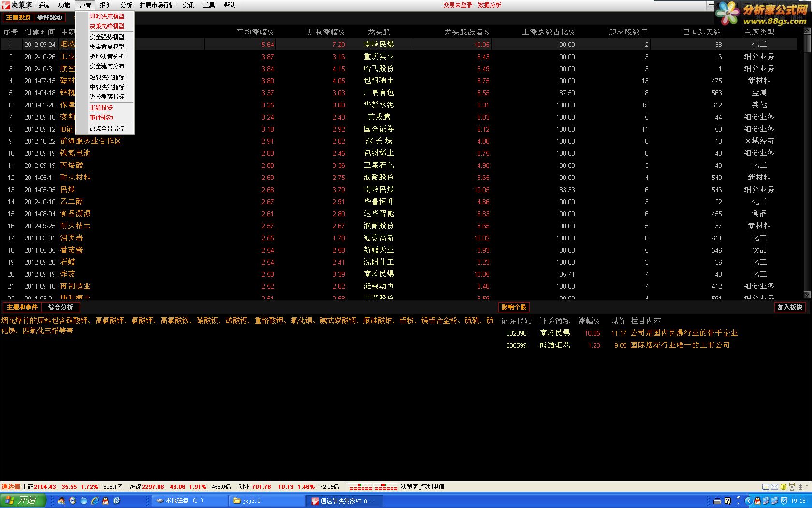Open the 工具 menu
Screen dimensions: 812x508
point(209,5)
